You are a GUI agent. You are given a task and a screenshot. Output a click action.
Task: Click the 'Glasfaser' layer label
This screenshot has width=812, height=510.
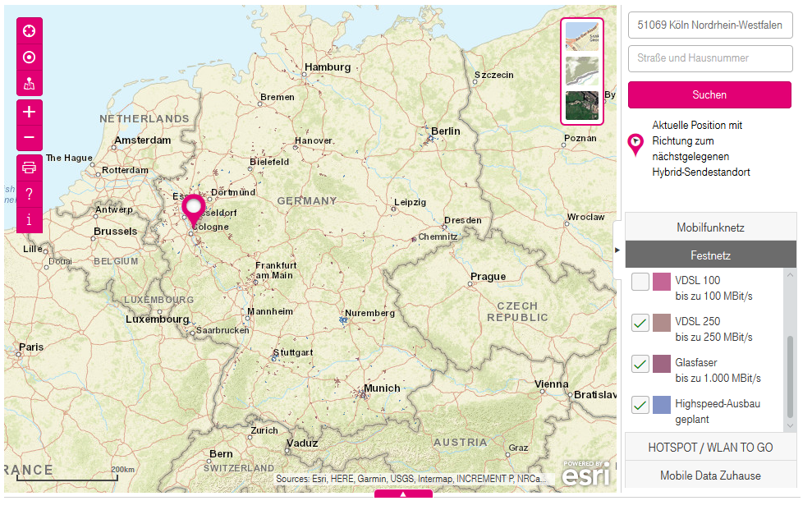click(x=696, y=362)
